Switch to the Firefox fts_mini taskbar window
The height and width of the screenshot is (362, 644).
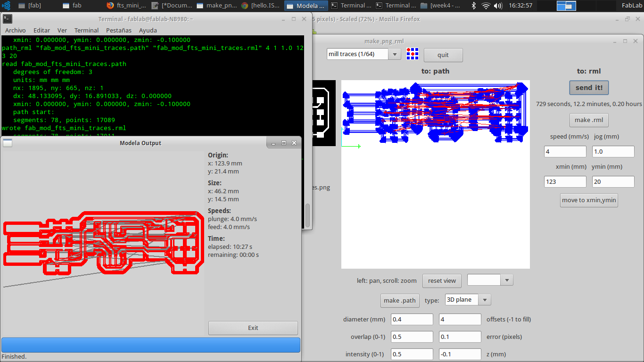point(126,6)
